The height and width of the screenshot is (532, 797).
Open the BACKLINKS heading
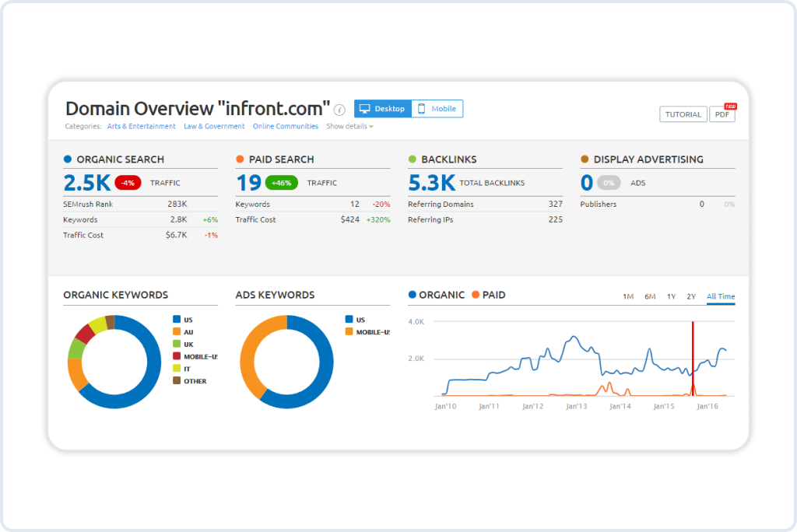(449, 159)
